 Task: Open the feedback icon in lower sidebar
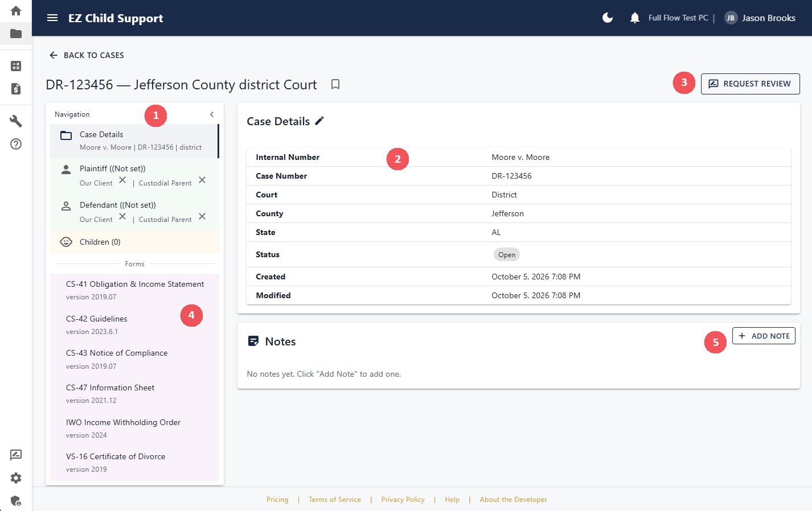point(16,455)
